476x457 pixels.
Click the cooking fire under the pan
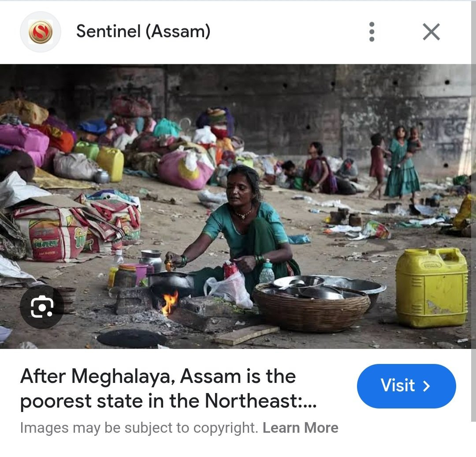(x=169, y=302)
